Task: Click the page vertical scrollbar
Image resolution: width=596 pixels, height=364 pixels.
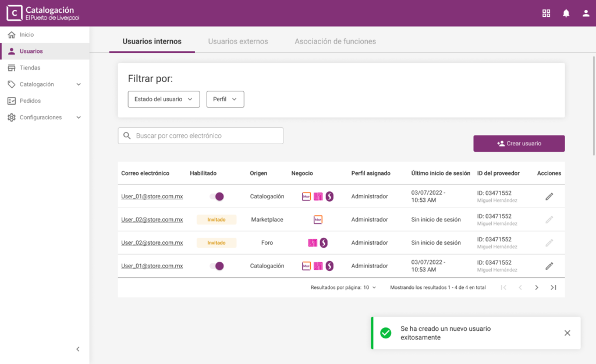Action: point(594,105)
